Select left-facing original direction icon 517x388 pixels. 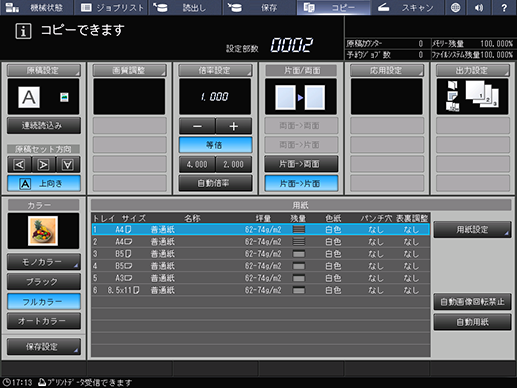pos(19,165)
